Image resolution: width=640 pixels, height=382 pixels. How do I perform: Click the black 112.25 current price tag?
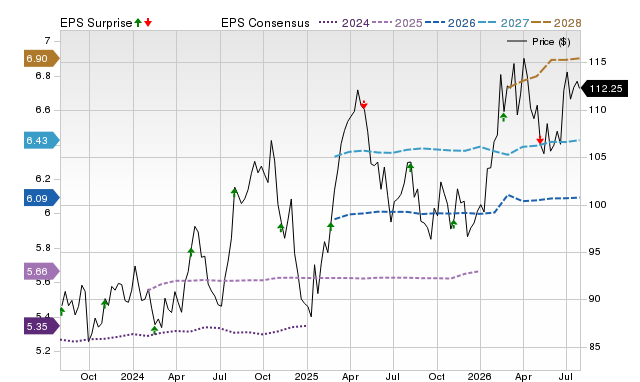604,89
